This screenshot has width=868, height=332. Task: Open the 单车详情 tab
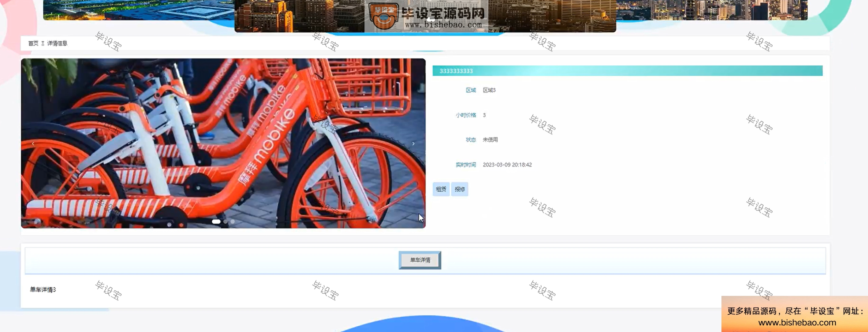coord(420,260)
